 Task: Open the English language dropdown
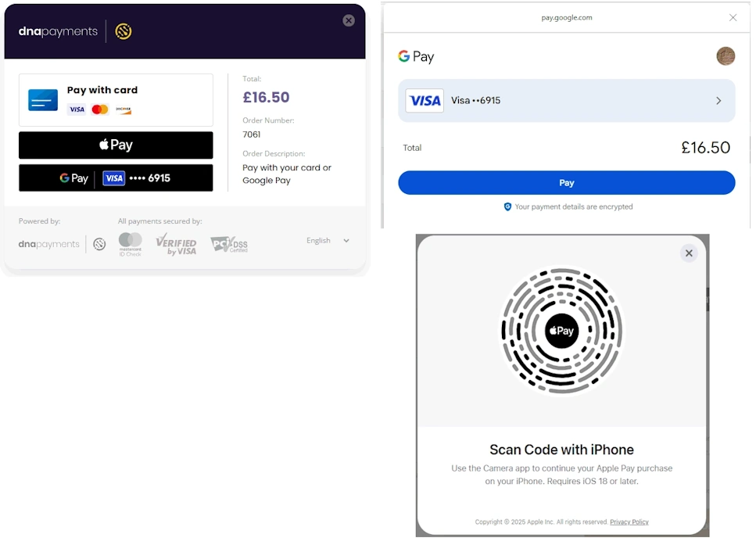pos(328,241)
